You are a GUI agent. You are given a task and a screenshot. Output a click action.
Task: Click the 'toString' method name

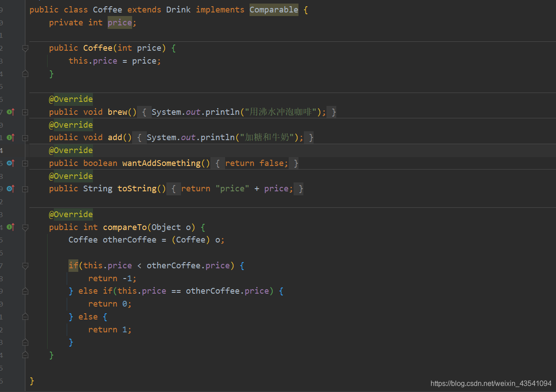(137, 189)
